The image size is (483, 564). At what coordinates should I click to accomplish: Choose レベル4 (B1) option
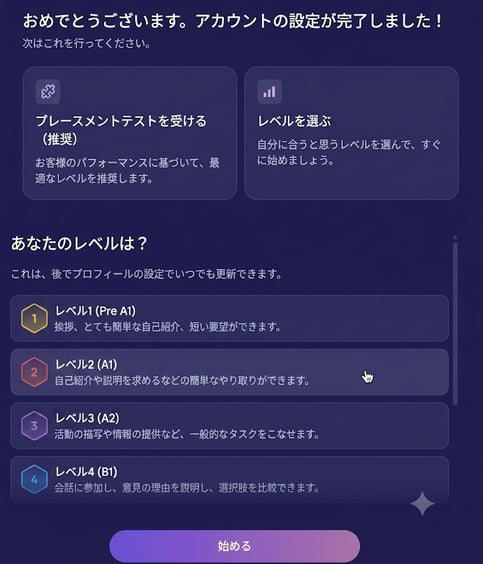229,478
